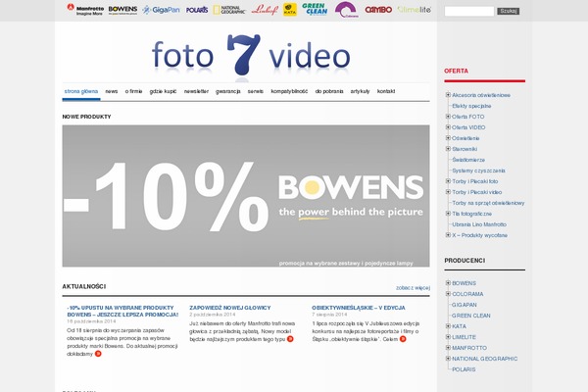The width and height of the screenshot is (588, 392).
Task: Expand the COLORAMA producer node
Action: click(x=448, y=294)
